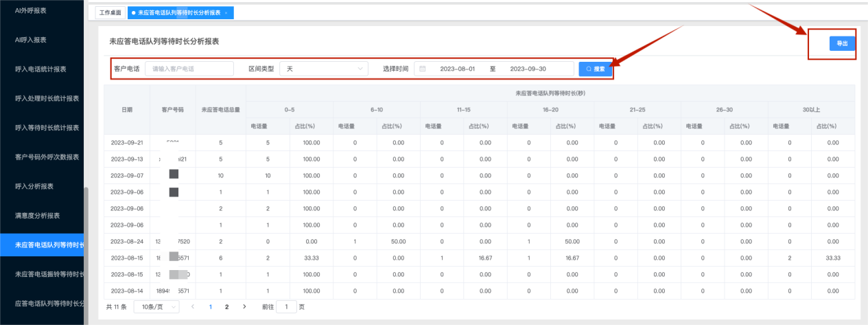Click the 客户电话 input field
Image resolution: width=868 pixels, height=325 pixels.
189,69
